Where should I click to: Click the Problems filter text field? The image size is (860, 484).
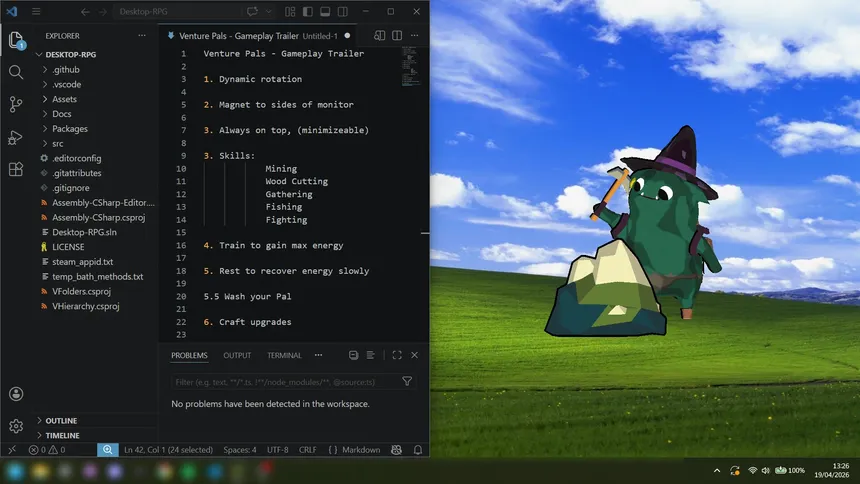pyautogui.click(x=284, y=381)
